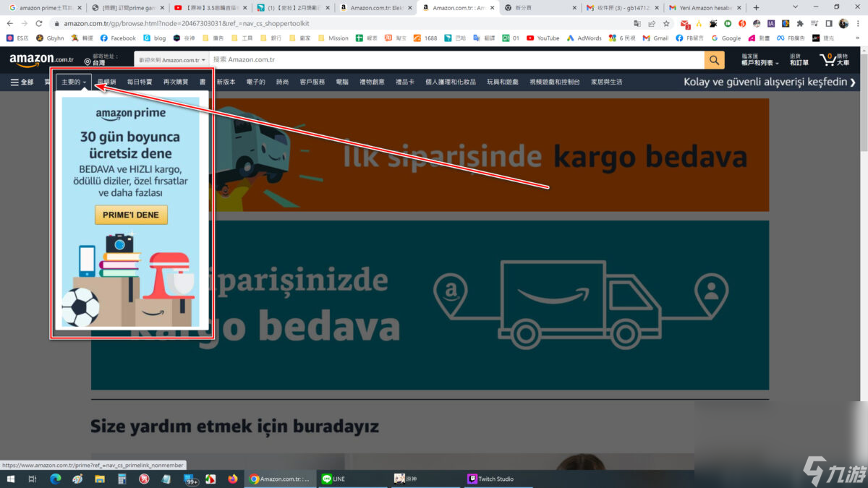Click the browser back arrow
The width and height of the screenshot is (868, 488).
pos(10,23)
